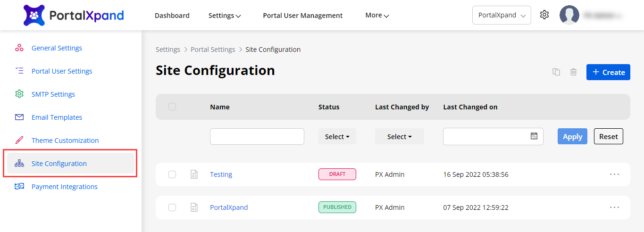Open Last Changed by Select dropdown
This screenshot has width=644, height=232.
pos(399,137)
